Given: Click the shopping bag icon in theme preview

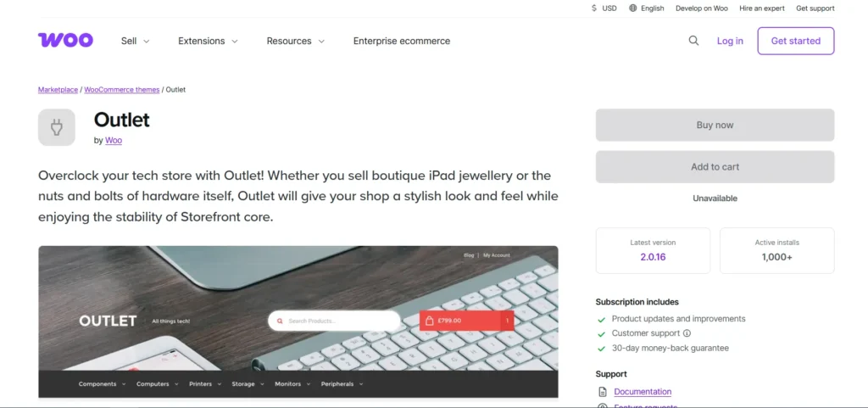Looking at the screenshot, I should (x=429, y=321).
